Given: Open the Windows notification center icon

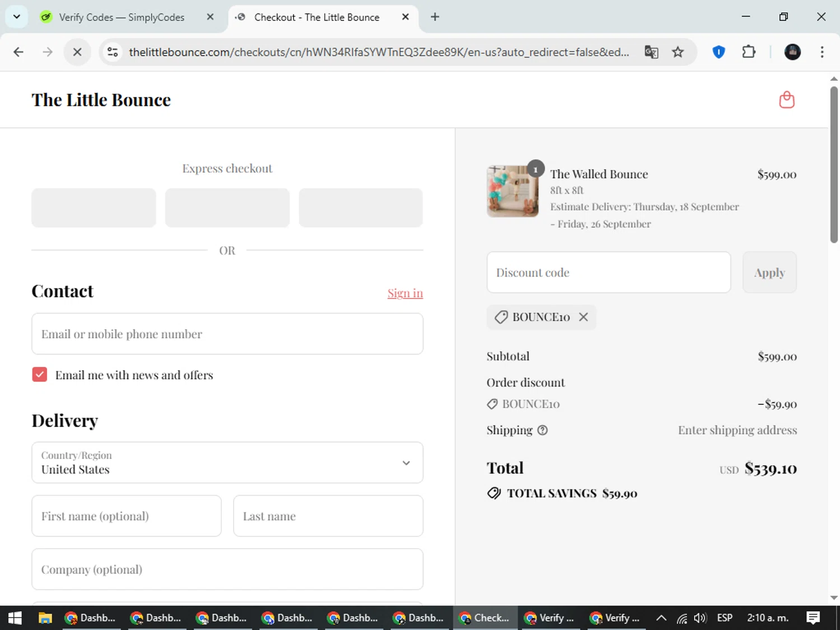Looking at the screenshot, I should point(813,618).
